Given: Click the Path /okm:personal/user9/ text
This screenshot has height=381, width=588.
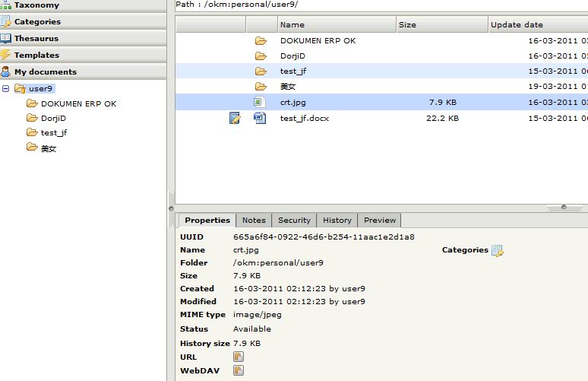Looking at the screenshot, I should click(x=237, y=5).
